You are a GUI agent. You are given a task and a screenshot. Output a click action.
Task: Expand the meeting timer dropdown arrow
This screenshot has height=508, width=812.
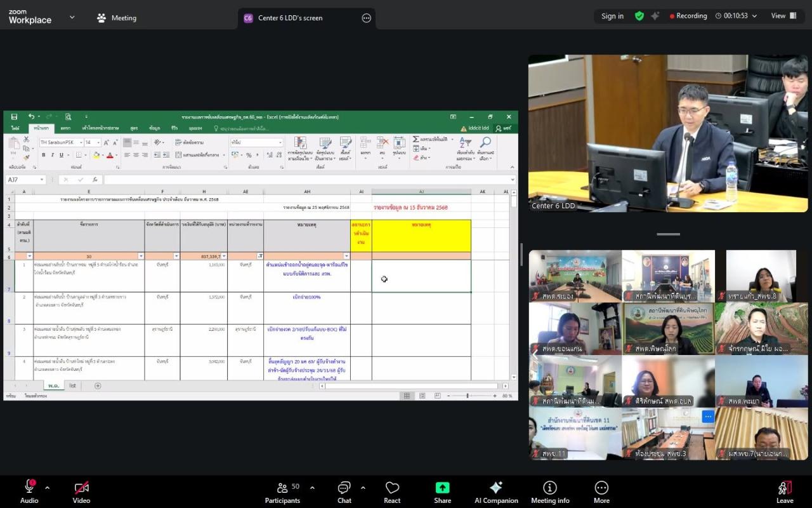(x=754, y=16)
